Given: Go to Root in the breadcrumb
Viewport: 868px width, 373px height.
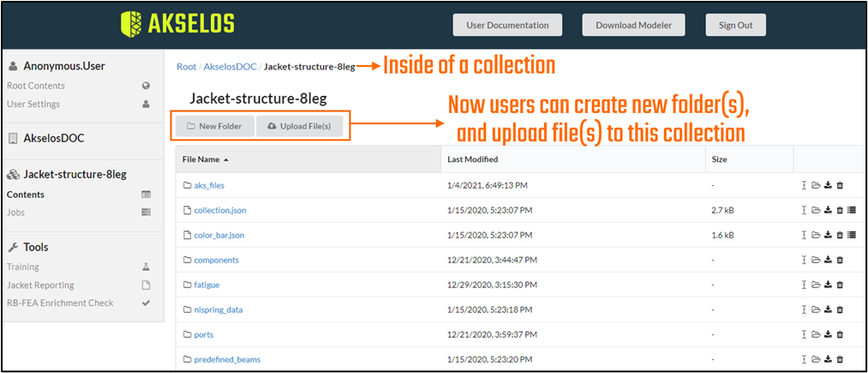Looking at the screenshot, I should 187,67.
